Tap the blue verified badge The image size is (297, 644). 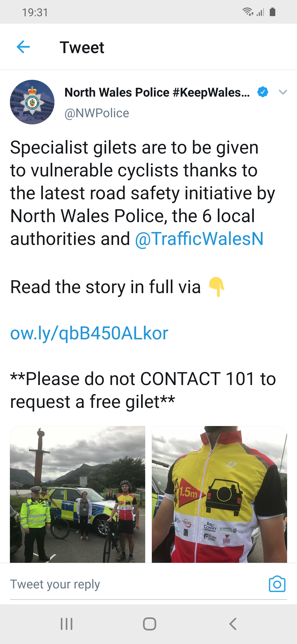pos(263,92)
